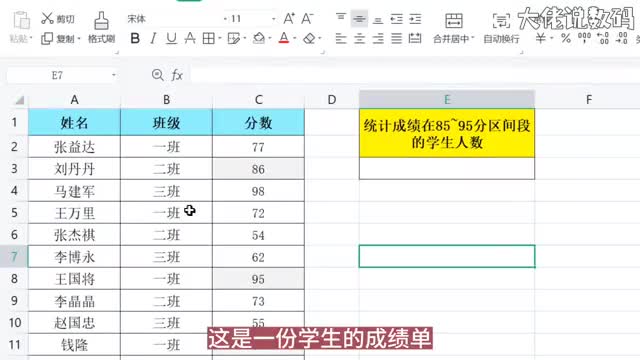Screen dimensions: 640x360
Task: Click the fx insert function icon
Action: [x=177, y=75]
